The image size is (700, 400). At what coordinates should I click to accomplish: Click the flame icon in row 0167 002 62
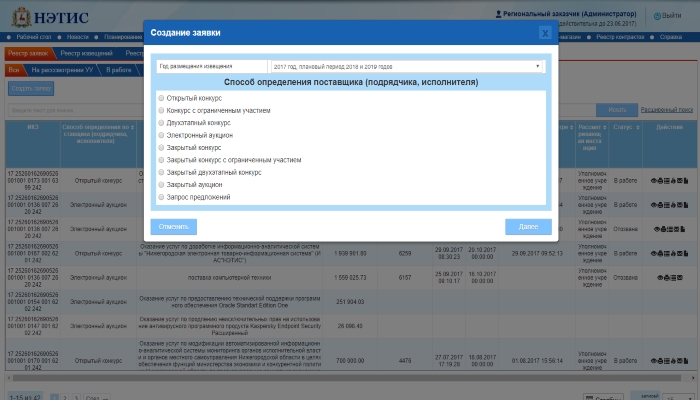point(673,254)
